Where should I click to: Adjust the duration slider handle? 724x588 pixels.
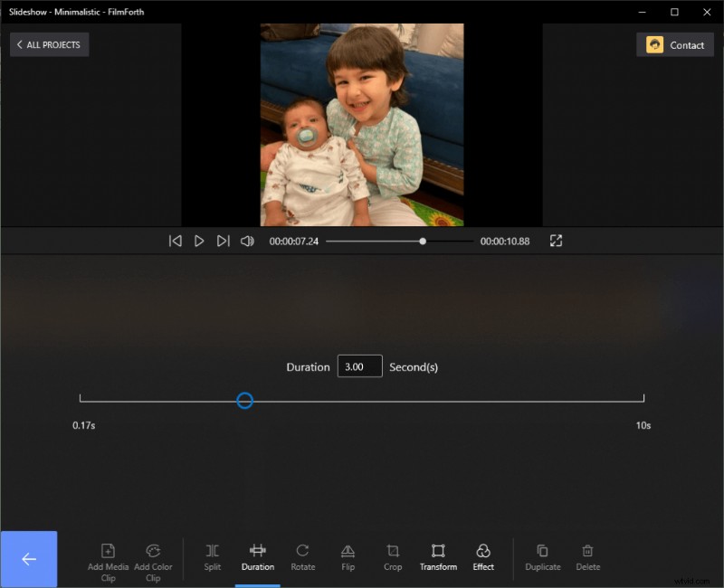[244, 400]
